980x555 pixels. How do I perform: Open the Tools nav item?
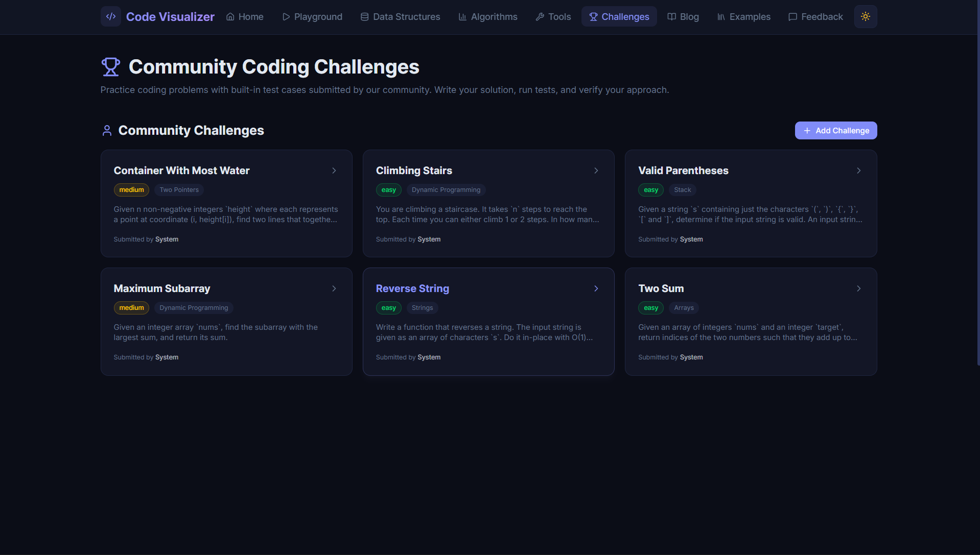point(553,17)
